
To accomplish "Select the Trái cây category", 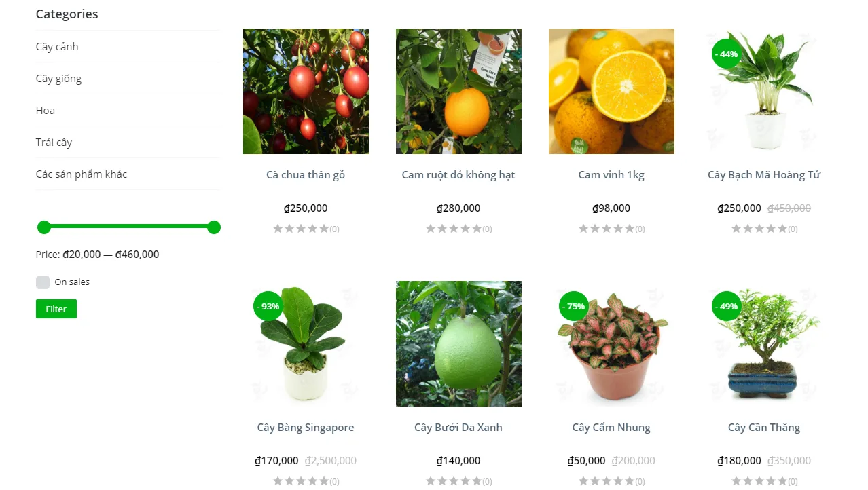I will point(54,143).
